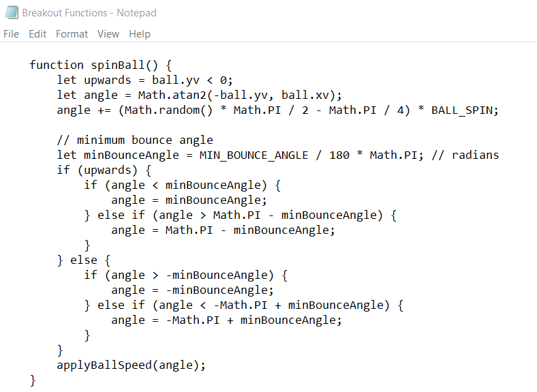Click the Notepad icon in the title bar
Image resolution: width=537 pixels, height=392 pixels.
point(11,12)
